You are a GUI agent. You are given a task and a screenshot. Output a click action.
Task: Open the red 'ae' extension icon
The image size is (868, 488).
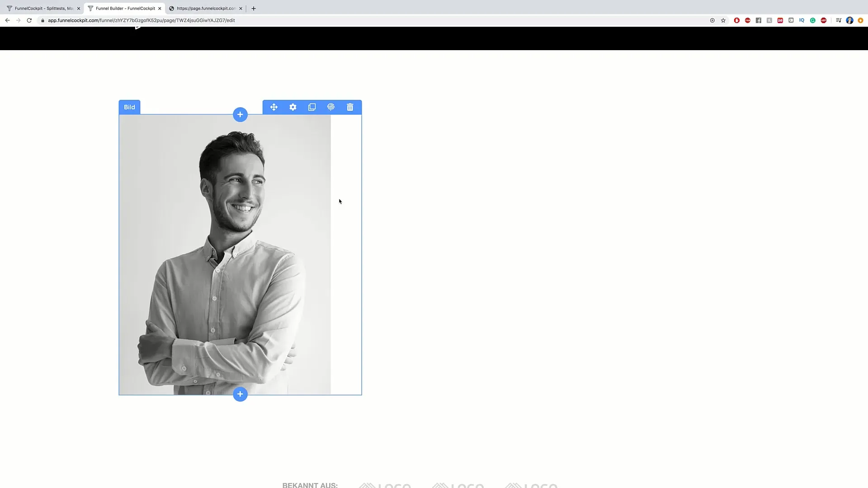(x=780, y=20)
